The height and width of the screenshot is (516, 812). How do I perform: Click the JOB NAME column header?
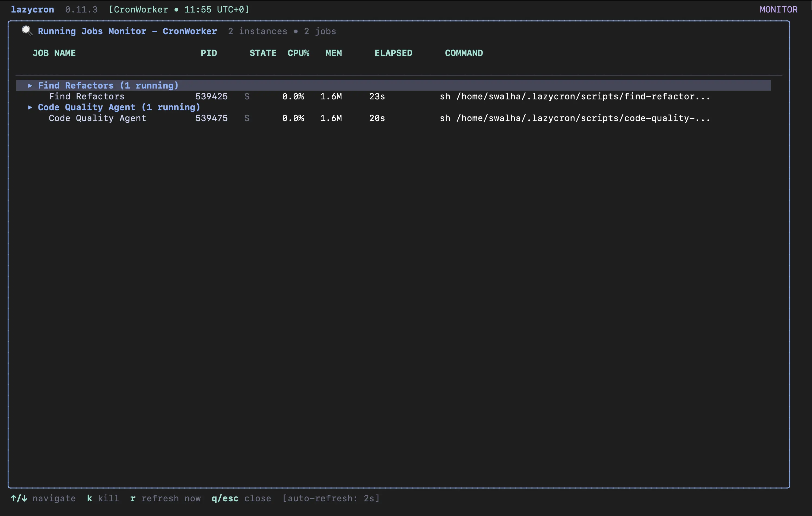[54, 53]
